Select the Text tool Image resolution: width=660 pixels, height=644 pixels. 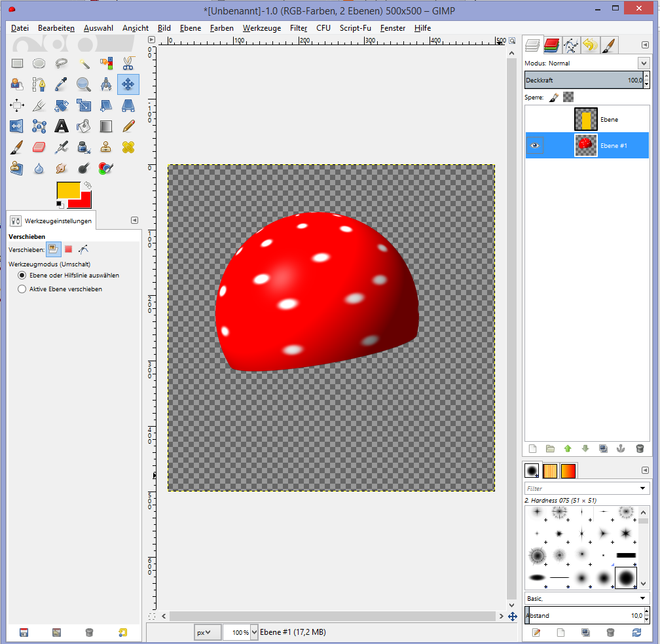(62, 126)
